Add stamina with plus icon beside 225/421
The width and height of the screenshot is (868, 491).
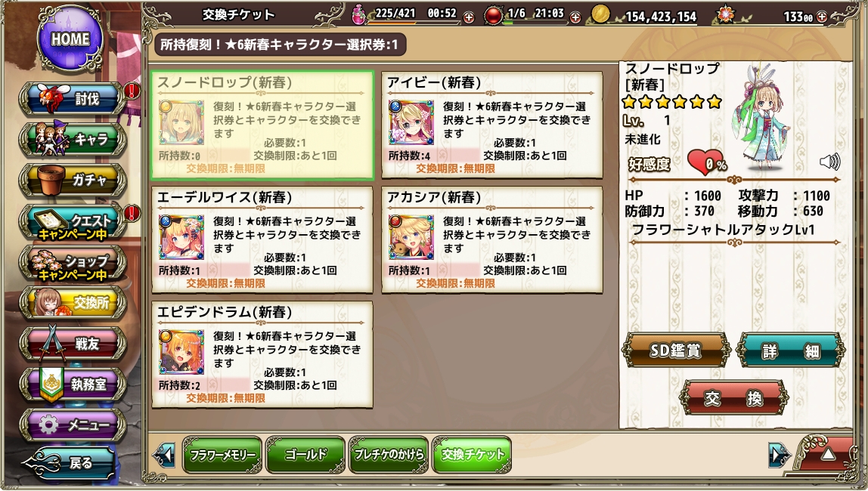(468, 17)
